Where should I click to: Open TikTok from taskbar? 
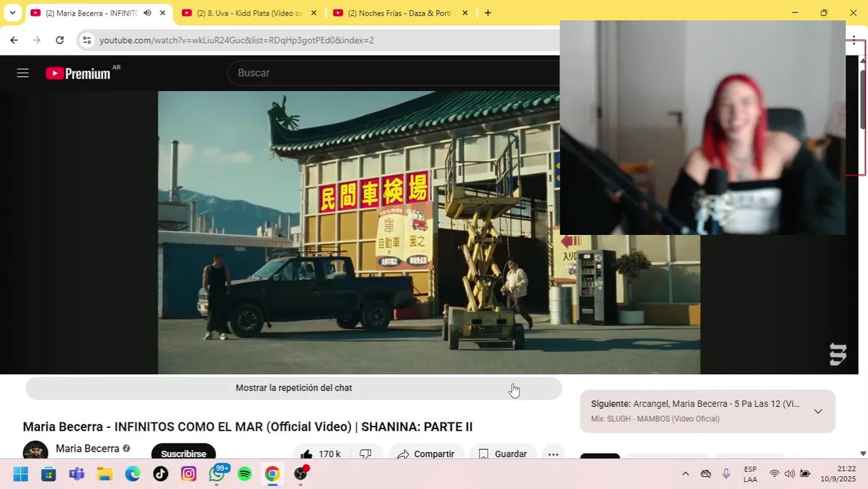click(x=160, y=474)
